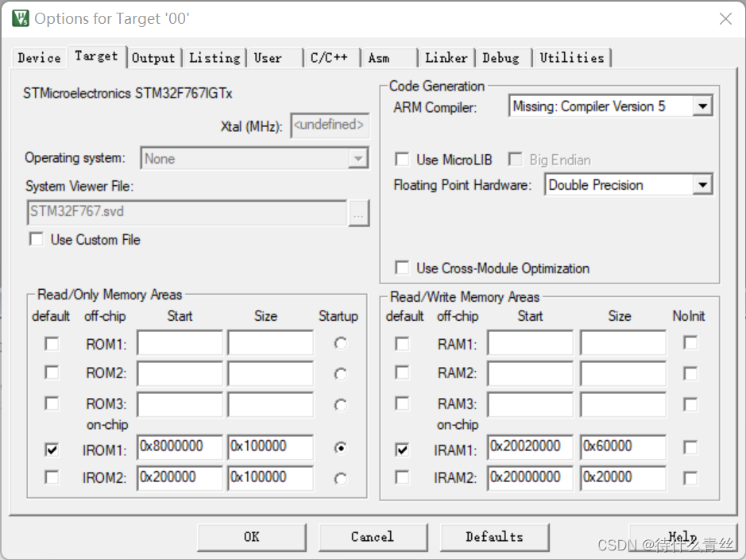This screenshot has height=560, width=746.
Task: Open the Linker tab
Action: pyautogui.click(x=446, y=58)
